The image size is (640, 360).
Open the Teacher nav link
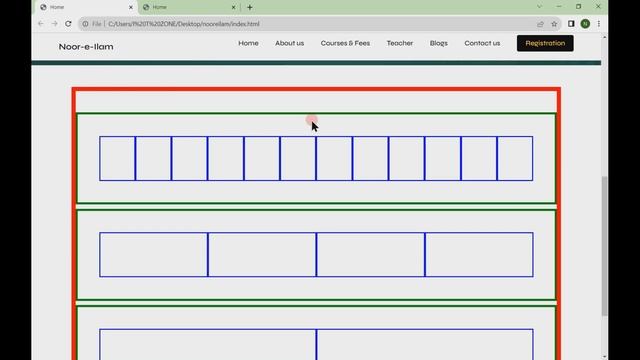(x=400, y=43)
